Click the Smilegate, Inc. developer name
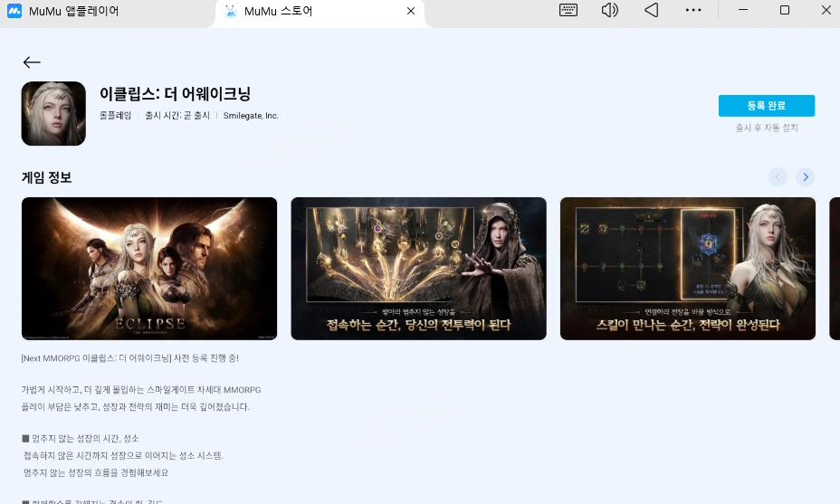The width and height of the screenshot is (840, 504). (251, 115)
